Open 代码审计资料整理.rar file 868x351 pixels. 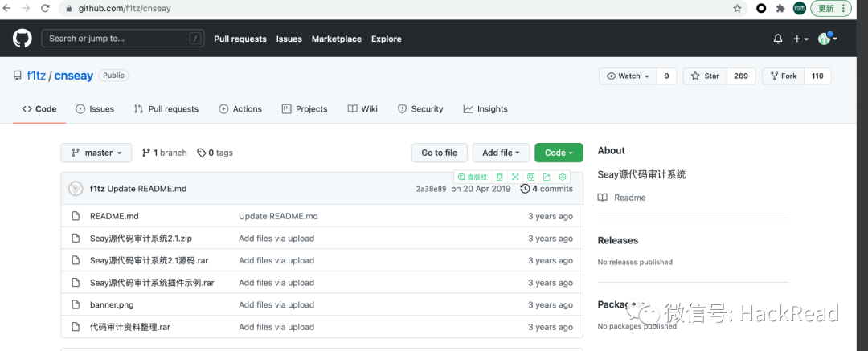click(130, 327)
